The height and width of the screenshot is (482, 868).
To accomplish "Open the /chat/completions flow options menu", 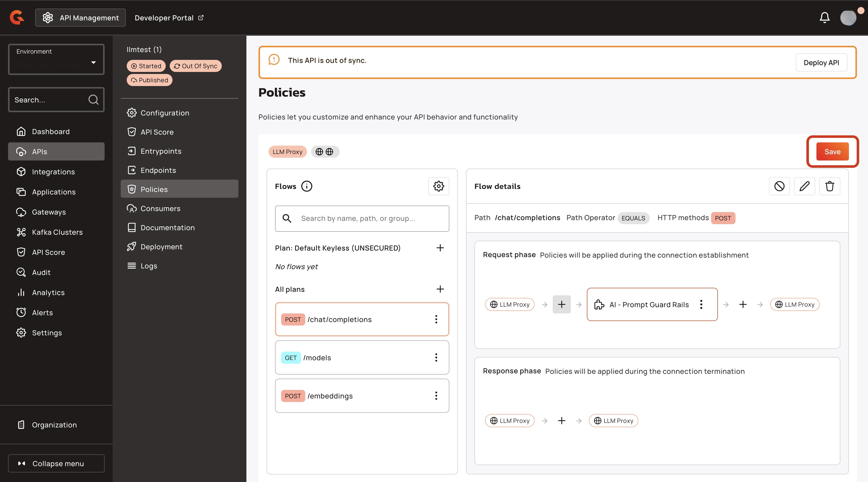I will [x=436, y=319].
